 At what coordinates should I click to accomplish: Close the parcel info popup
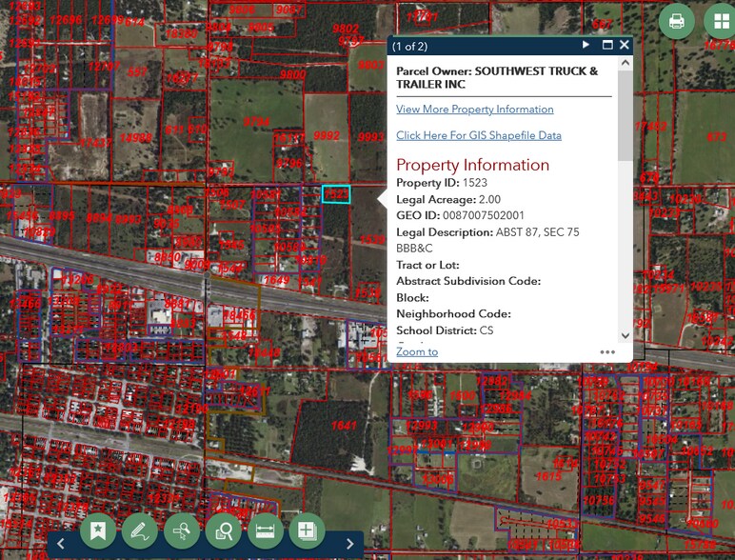point(625,45)
